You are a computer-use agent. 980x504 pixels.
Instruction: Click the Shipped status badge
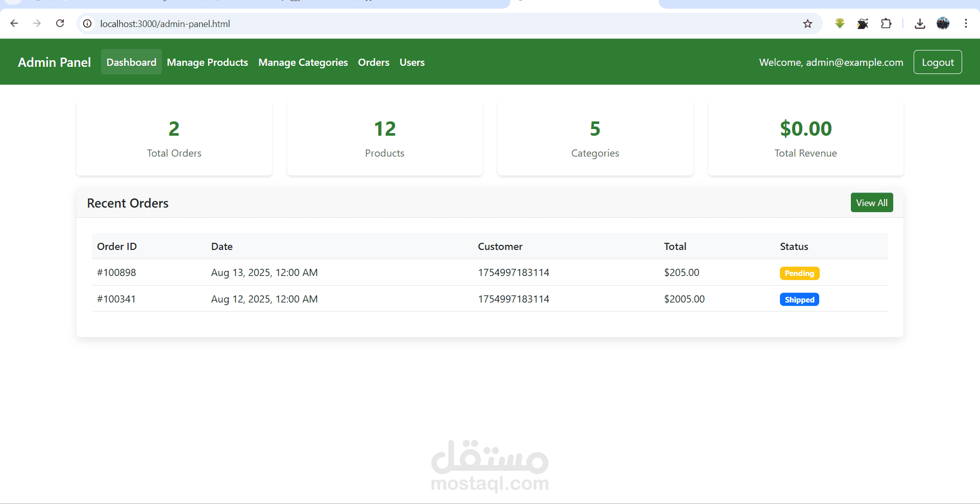coord(799,299)
